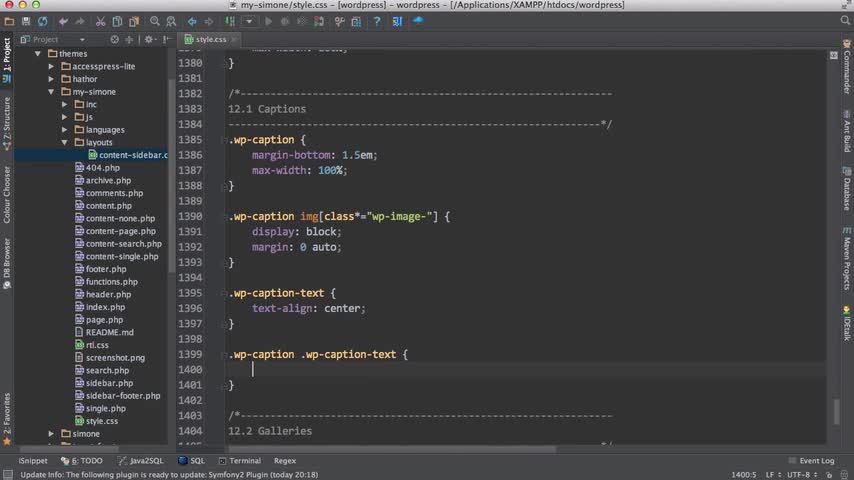
Task: Click the Undo arrow icon
Action: click(x=63, y=21)
